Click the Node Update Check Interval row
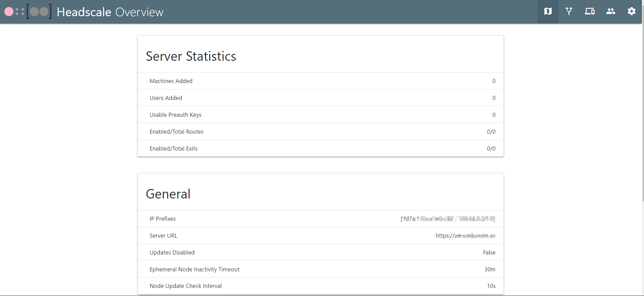 pyautogui.click(x=320, y=286)
